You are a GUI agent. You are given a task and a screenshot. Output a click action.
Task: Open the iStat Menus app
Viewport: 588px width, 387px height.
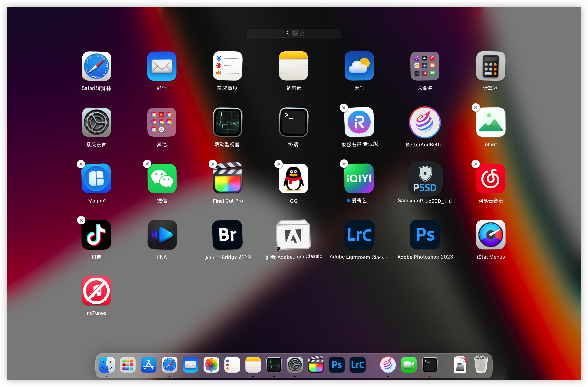[x=490, y=234]
